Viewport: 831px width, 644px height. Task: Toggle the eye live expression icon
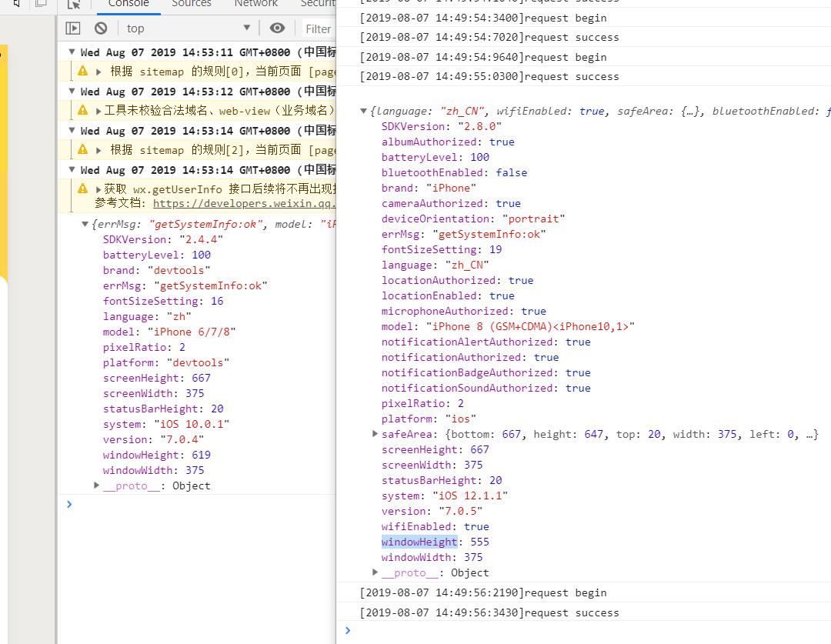pos(277,28)
